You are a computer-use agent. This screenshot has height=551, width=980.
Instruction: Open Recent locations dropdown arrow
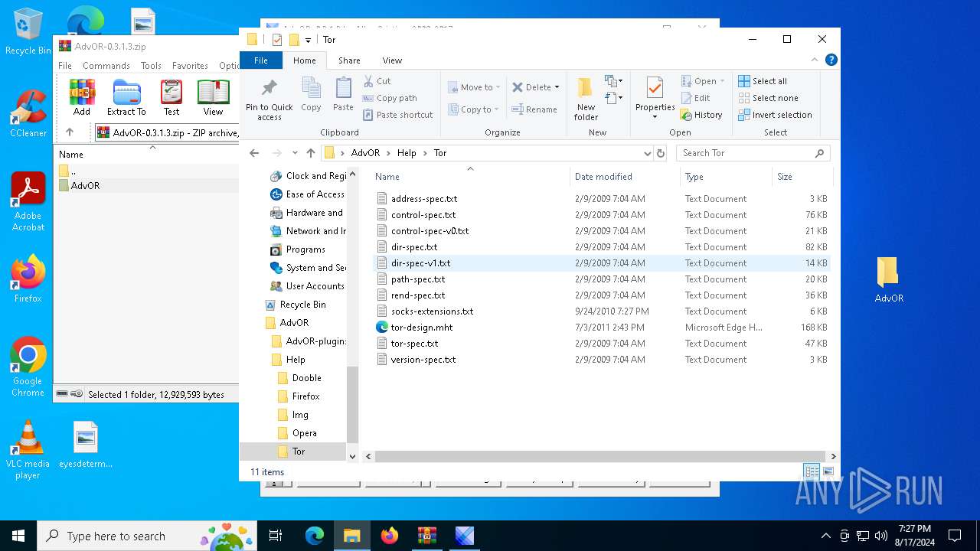295,153
